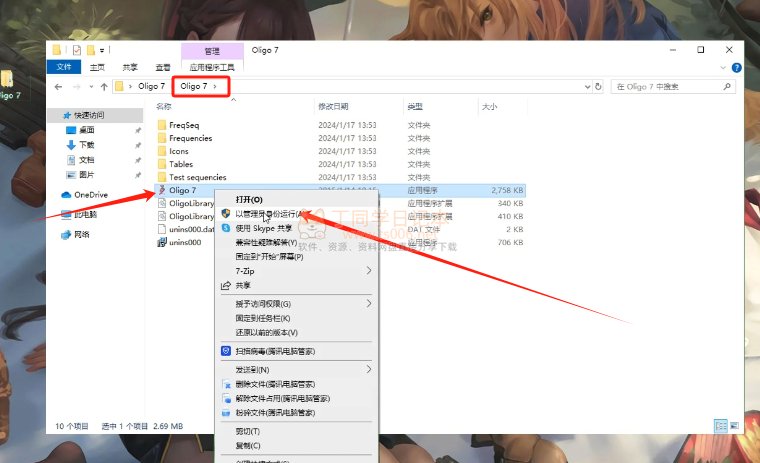Click the "管理" contextual tab header
The image size is (760, 463).
point(212,51)
